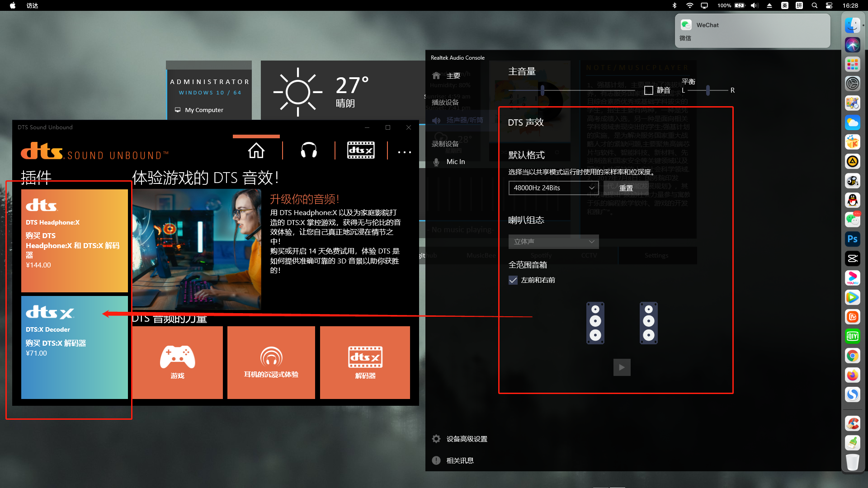Open the 解码器 orange tile
Screen dimensions: 868x488
[x=365, y=362]
